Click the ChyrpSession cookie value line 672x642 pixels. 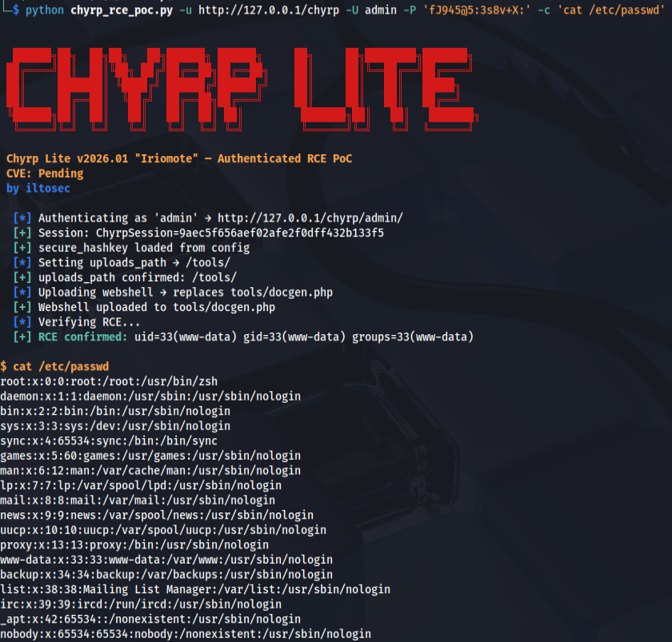tap(198, 233)
